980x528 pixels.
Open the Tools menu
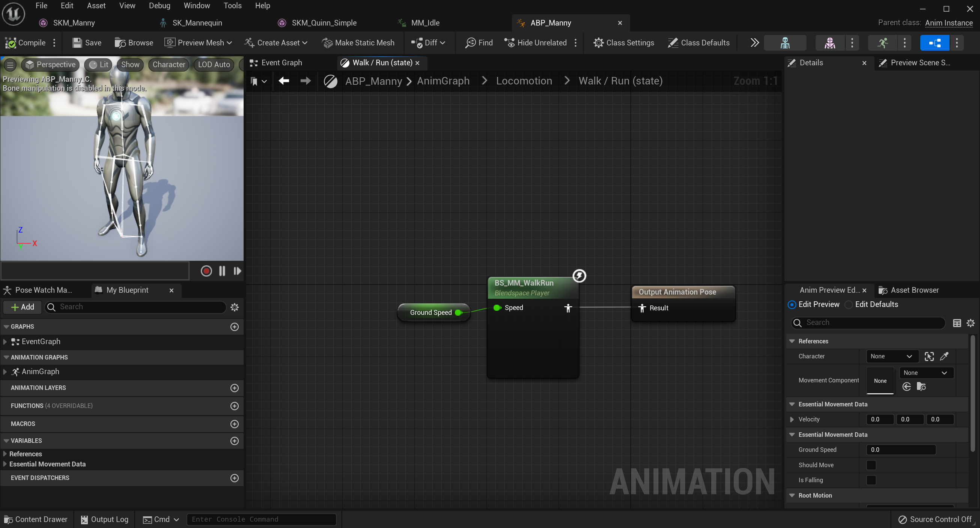click(x=232, y=6)
